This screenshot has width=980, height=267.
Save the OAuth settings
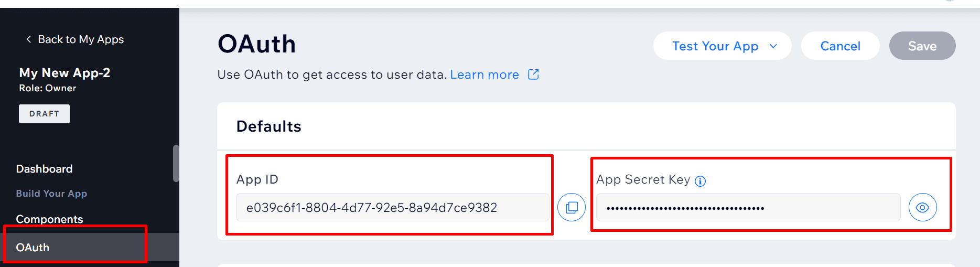(x=922, y=46)
